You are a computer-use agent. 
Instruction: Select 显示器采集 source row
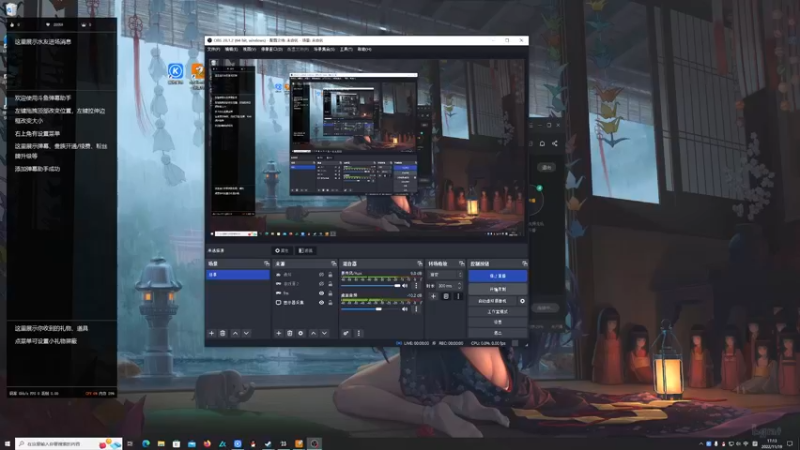305,303
